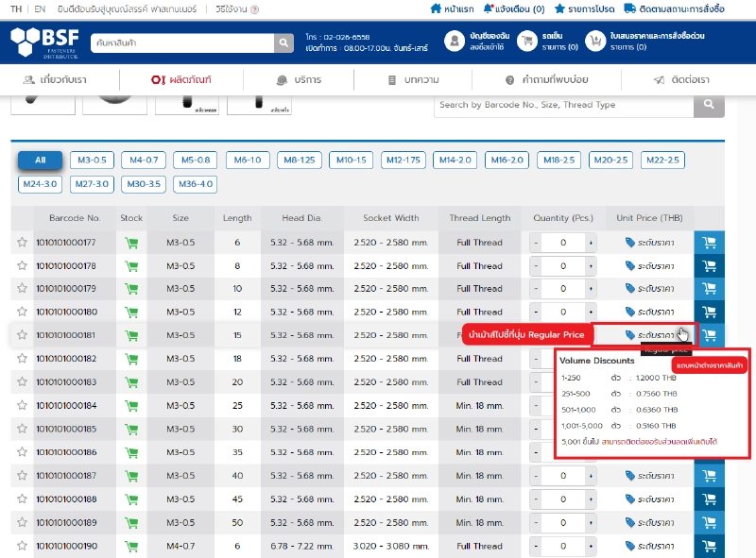Viewport: 756px width, 558px height.
Task: Click the magnifier icon beside the product search box
Action: tap(284, 43)
